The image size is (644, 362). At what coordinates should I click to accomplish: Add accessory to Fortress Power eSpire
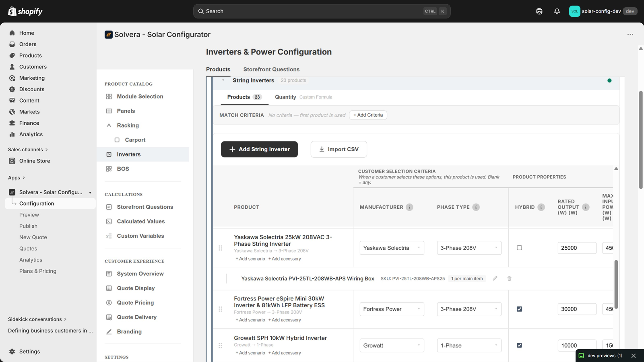point(285,320)
